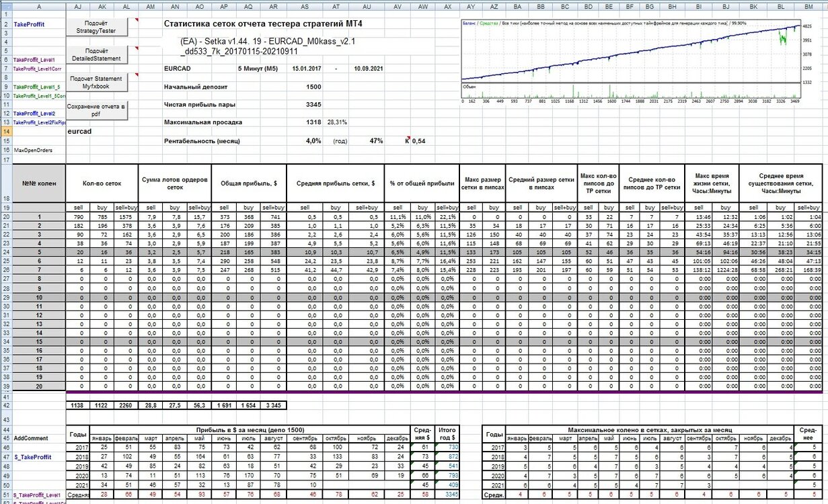Select cell A12 reading "TakeProffit_Level2"
The width and height of the screenshot is (828, 504).
tap(39, 114)
